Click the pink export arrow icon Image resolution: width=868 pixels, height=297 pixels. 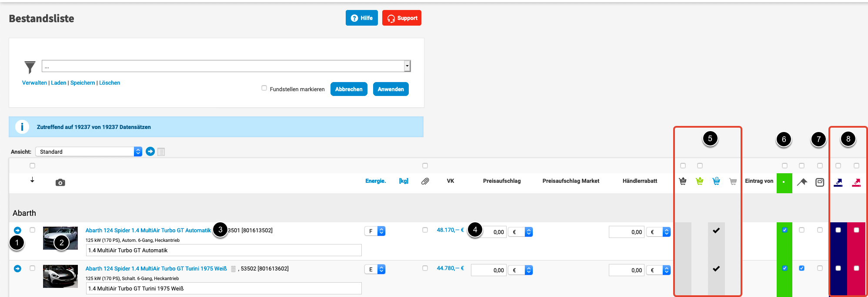point(856,183)
